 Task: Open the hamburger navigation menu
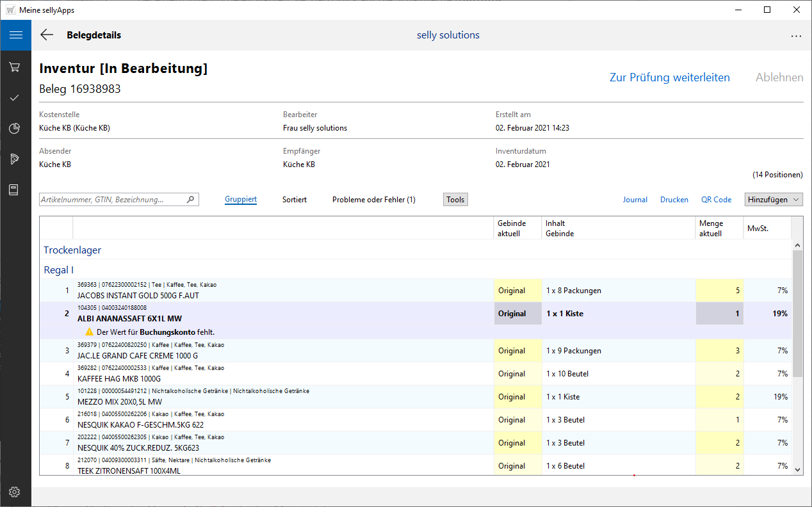point(15,35)
